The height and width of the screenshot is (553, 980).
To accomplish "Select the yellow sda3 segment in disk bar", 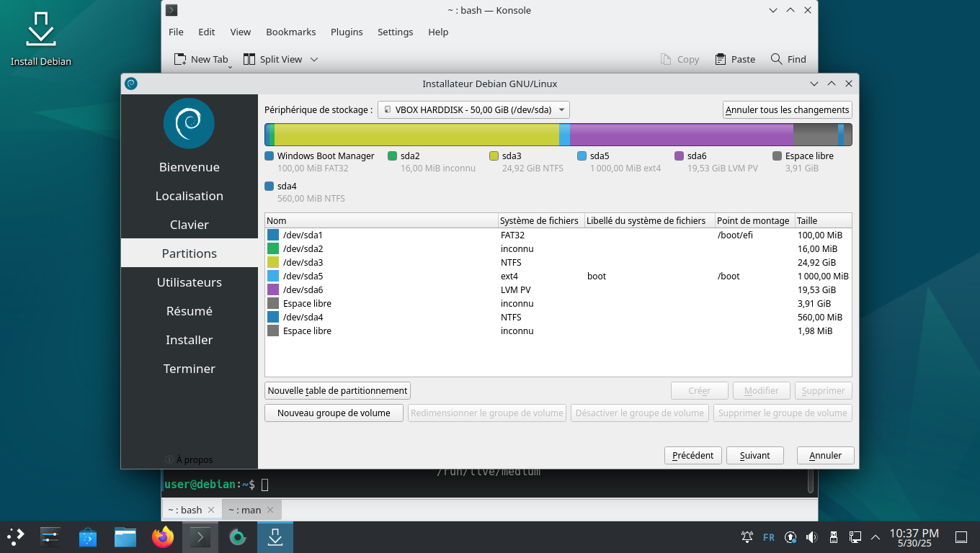I will coord(416,135).
